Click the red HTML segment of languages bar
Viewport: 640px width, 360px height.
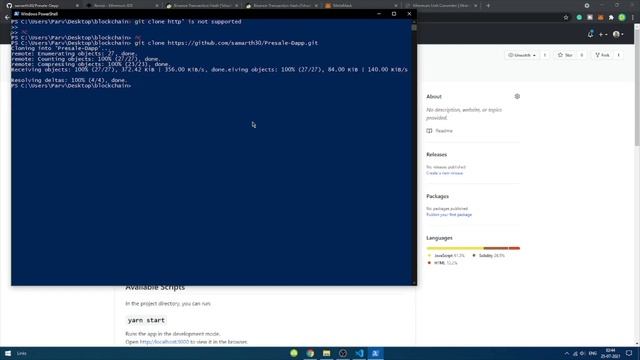514,248
